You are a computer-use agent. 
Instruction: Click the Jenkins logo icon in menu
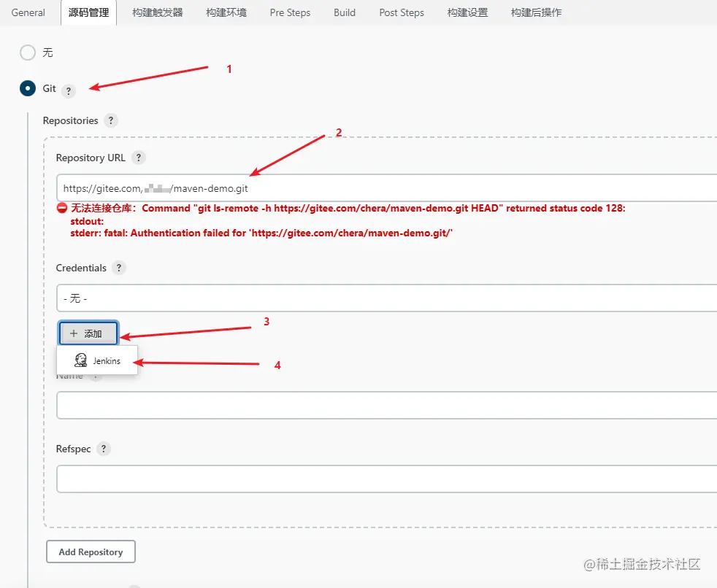tap(80, 360)
